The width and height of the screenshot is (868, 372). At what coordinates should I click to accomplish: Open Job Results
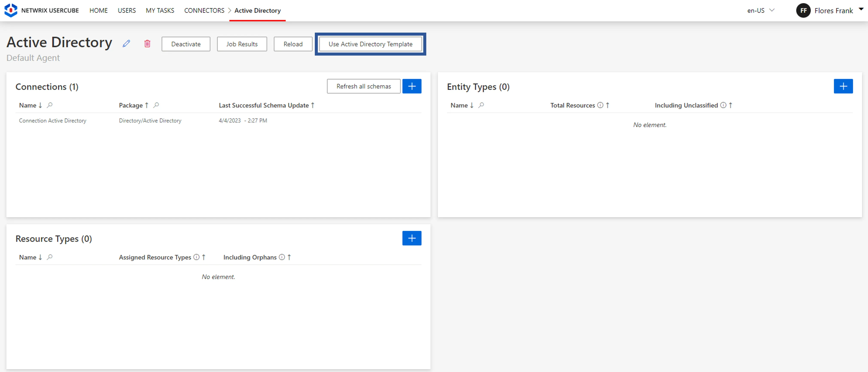coord(242,44)
